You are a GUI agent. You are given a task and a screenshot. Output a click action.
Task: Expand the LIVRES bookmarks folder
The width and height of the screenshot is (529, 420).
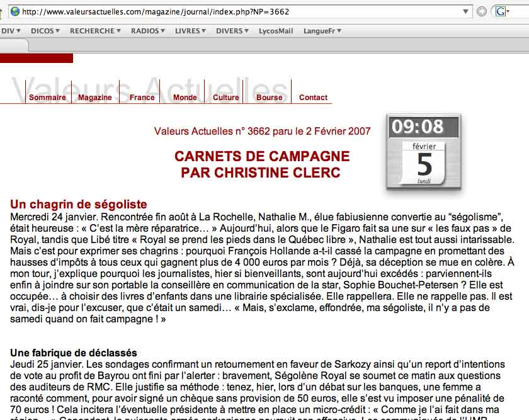click(x=190, y=31)
